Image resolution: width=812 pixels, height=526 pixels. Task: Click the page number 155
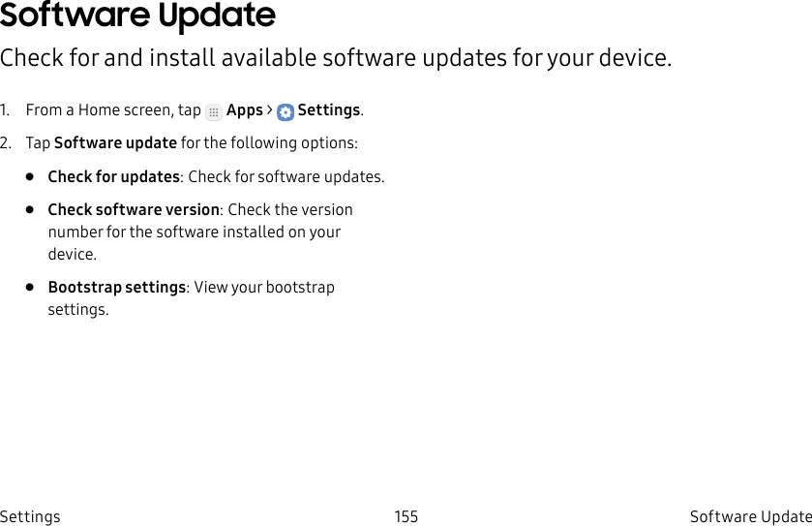click(406, 516)
